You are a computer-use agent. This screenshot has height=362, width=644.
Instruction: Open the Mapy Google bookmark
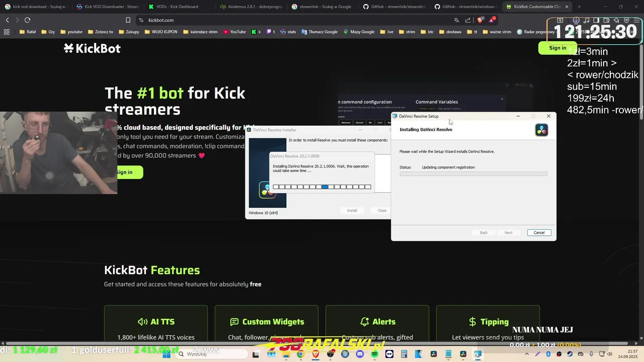pos(359,32)
